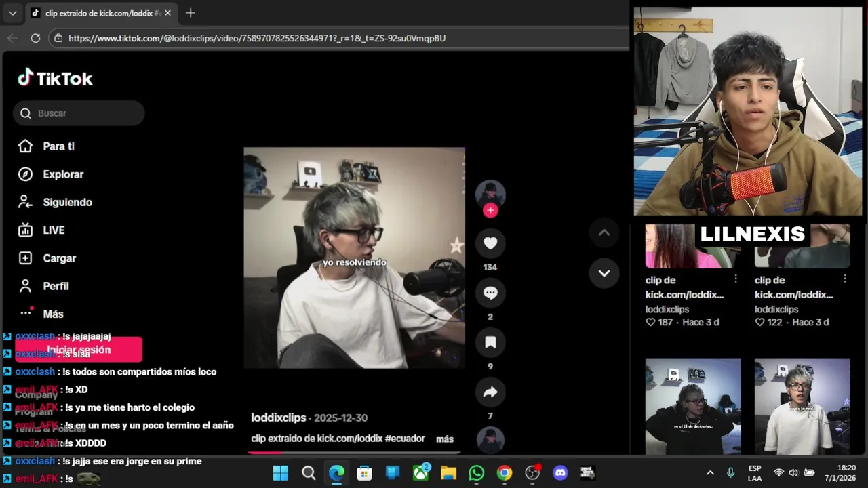Image resolution: width=868 pixels, height=488 pixels.
Task: Open title of clip with 187 likes
Action: pos(685,287)
